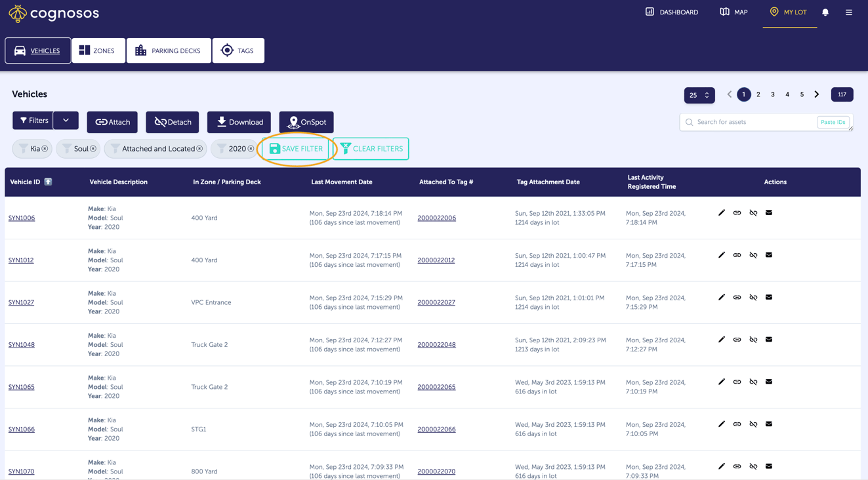Go to previous page arrow
Viewport: 868px width, 480px height.
click(729, 94)
